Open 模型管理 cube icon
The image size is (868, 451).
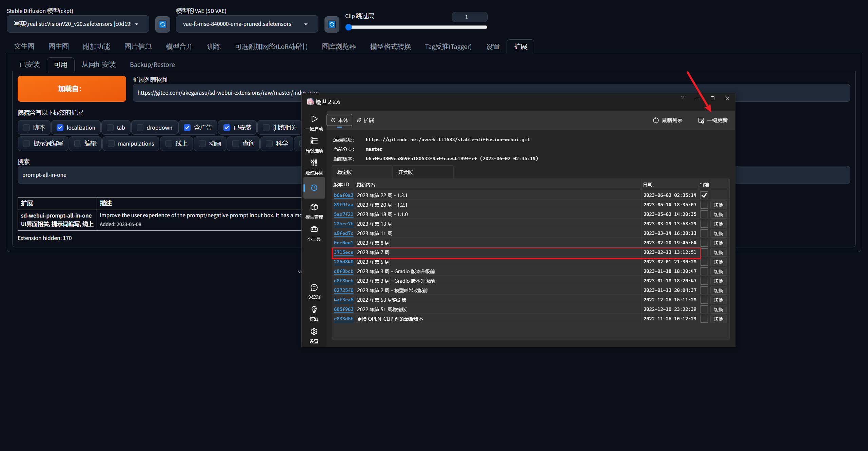tap(314, 207)
